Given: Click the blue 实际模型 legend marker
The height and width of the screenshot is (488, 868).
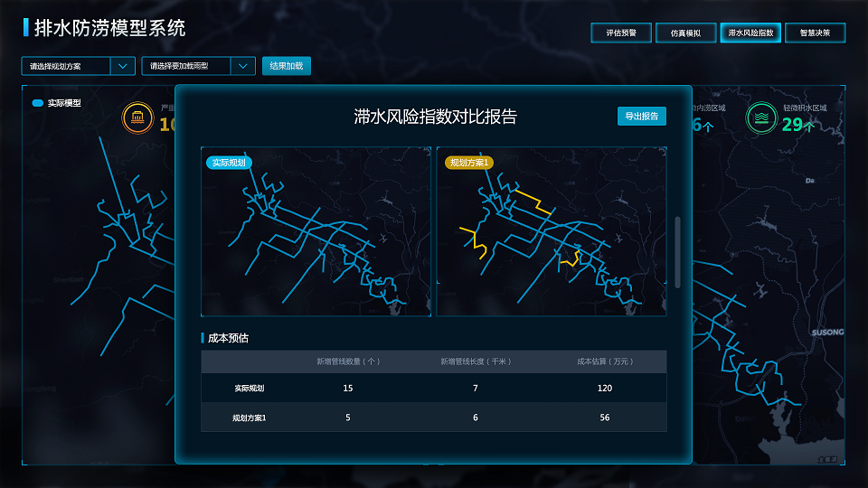Looking at the screenshot, I should click(38, 103).
